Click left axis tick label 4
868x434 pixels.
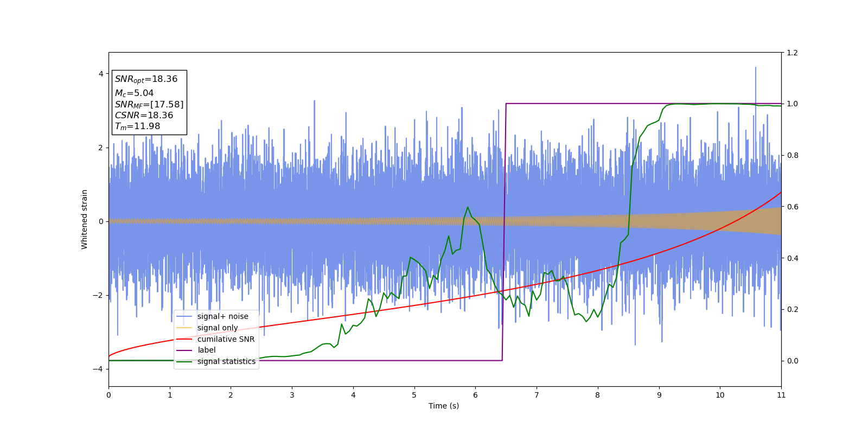pyautogui.click(x=100, y=74)
